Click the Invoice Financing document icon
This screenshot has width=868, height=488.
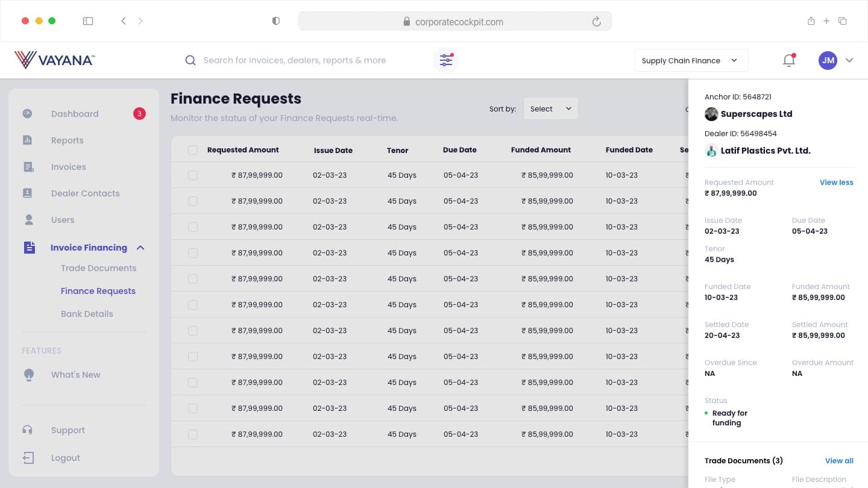[29, 248]
